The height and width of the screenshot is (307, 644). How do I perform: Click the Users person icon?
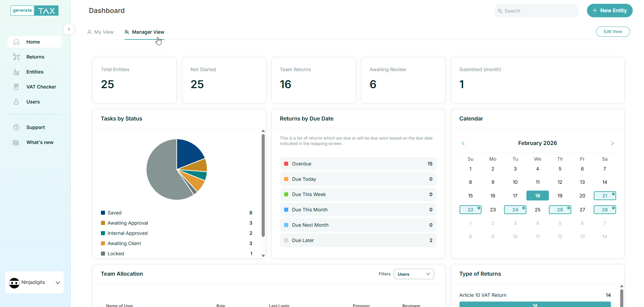point(16,102)
